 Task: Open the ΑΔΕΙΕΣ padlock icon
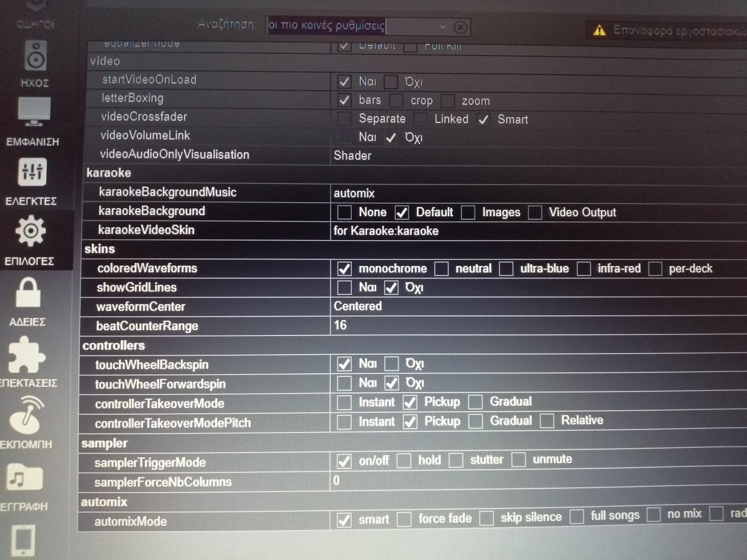click(28, 293)
